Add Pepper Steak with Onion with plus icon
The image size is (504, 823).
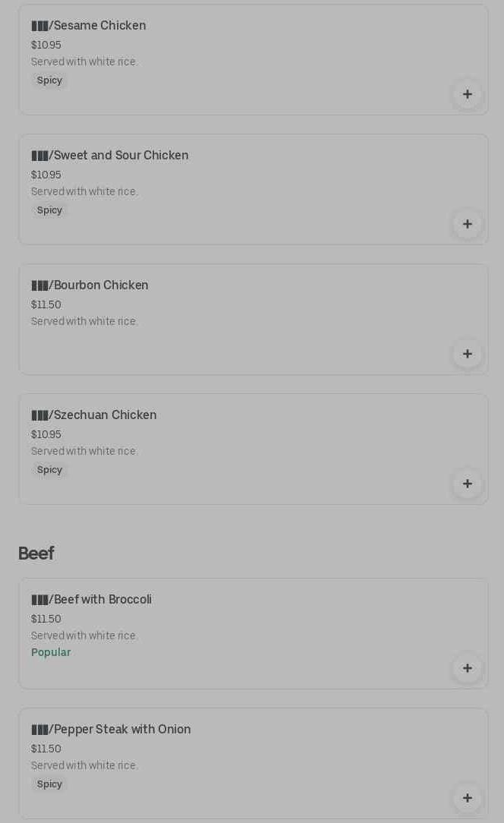click(x=467, y=798)
